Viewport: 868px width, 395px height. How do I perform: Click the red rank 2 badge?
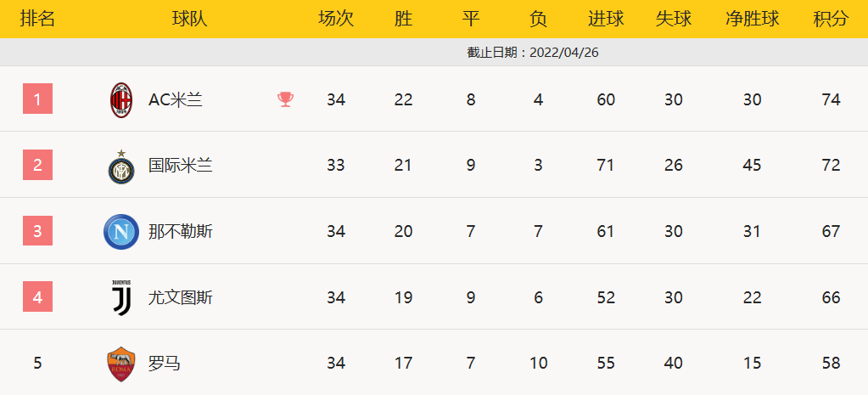pyautogui.click(x=37, y=166)
